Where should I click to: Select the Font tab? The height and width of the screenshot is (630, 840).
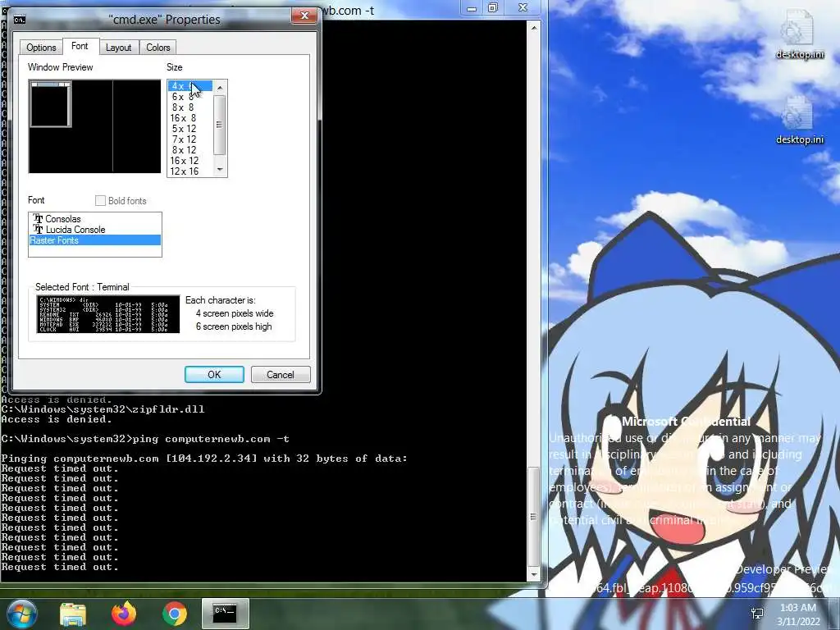pyautogui.click(x=80, y=46)
